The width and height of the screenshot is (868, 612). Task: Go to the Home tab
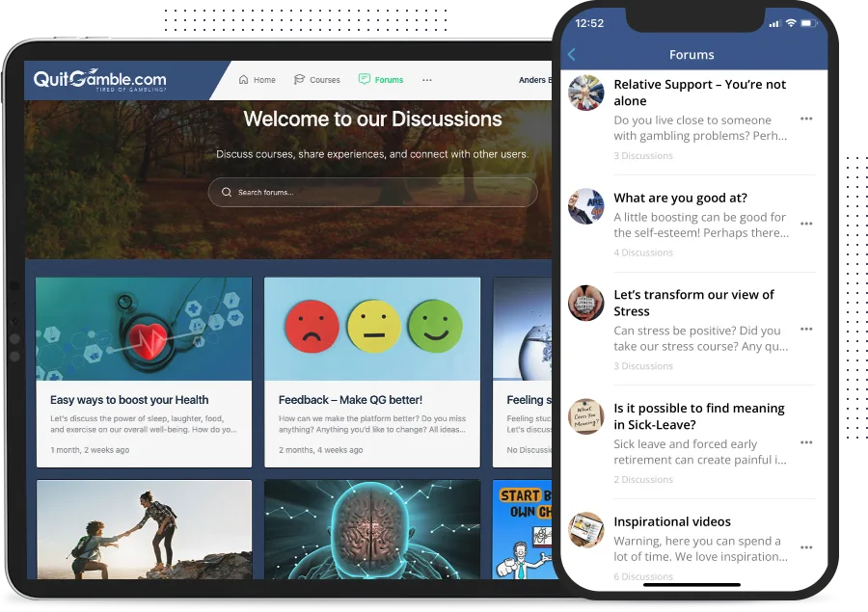click(x=258, y=80)
